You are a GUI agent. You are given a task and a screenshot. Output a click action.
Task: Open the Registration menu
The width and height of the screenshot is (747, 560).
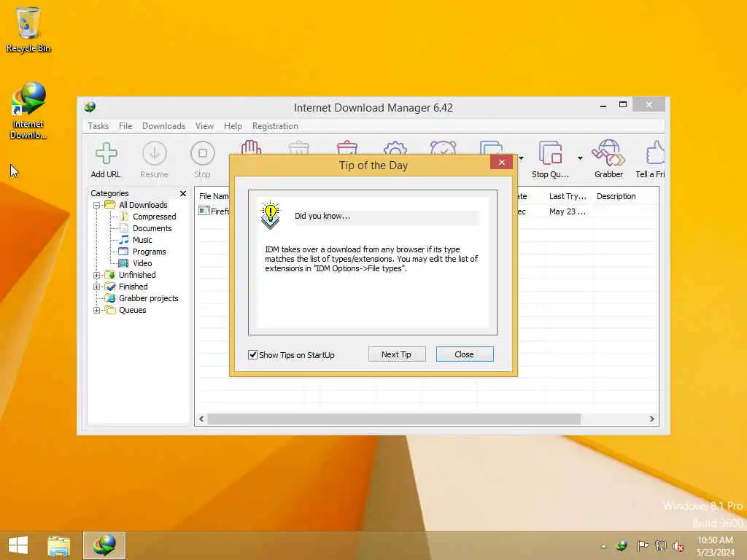(x=275, y=126)
